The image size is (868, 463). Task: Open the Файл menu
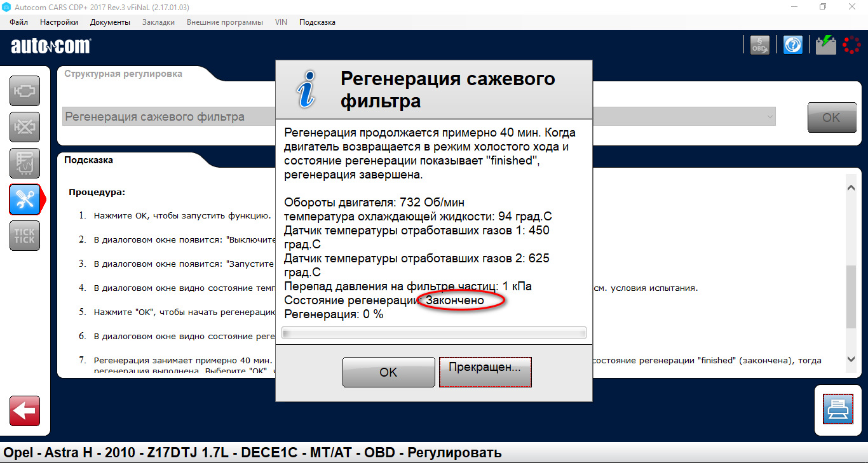point(19,22)
